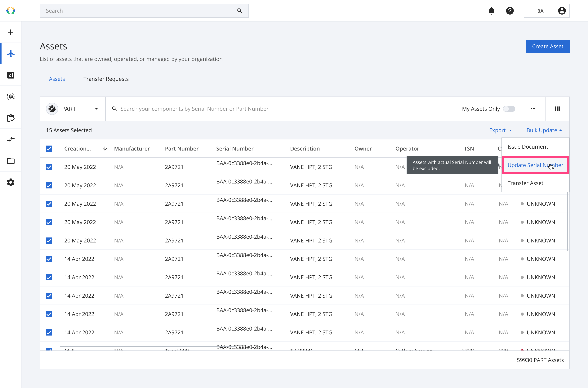Open the airplane Assets sidebar icon
The width and height of the screenshot is (588, 388).
(x=11, y=54)
